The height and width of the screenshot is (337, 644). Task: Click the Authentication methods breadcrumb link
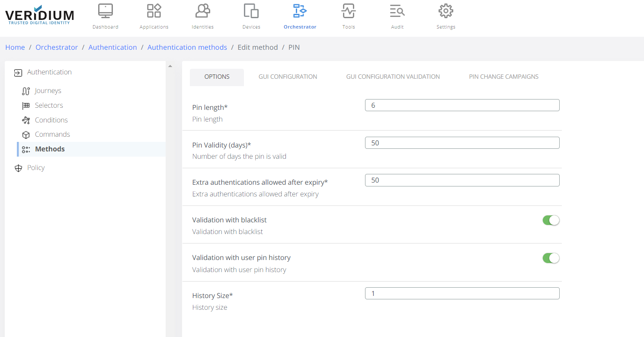click(187, 48)
